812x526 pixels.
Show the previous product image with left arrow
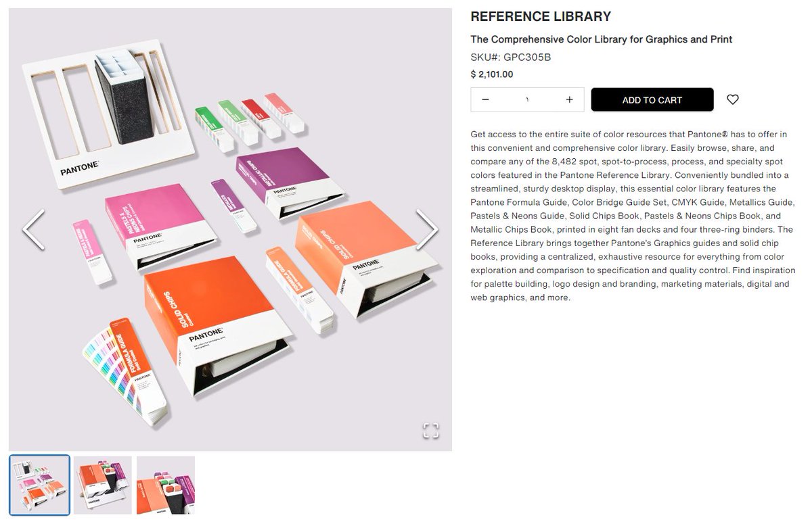point(34,230)
